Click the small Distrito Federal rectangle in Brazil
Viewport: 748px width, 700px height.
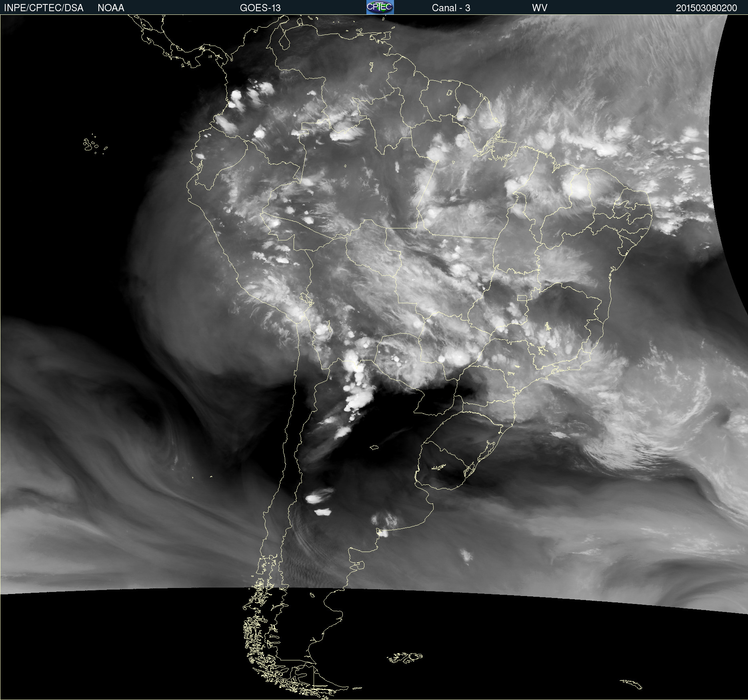coord(522,298)
